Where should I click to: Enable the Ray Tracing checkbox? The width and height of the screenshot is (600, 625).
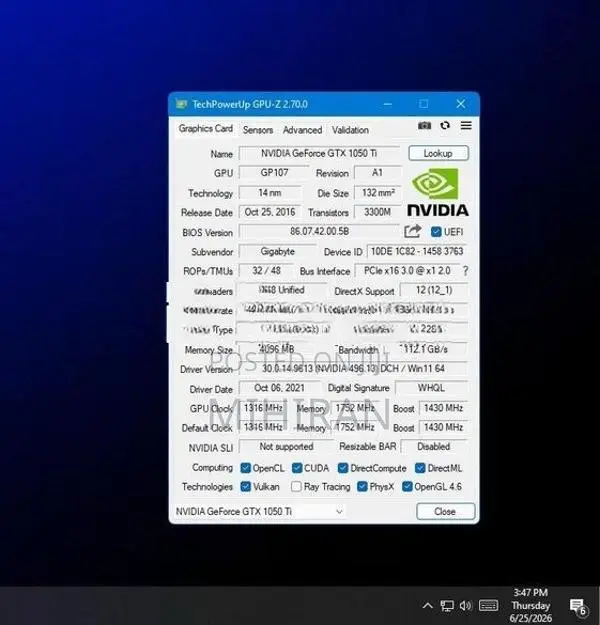[296, 487]
